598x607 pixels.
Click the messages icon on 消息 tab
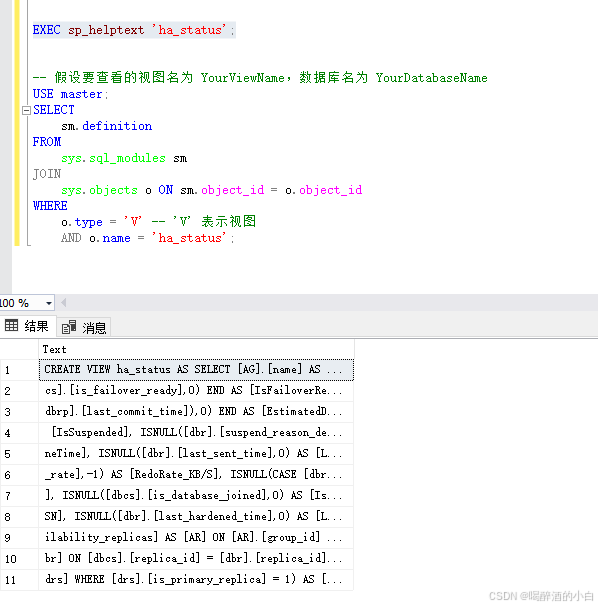point(69,328)
